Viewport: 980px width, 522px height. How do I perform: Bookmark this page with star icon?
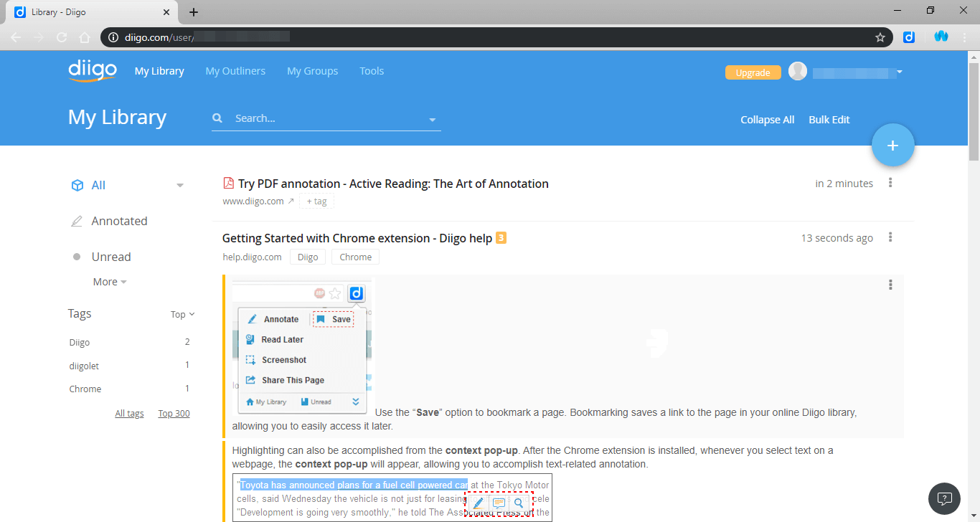tap(880, 37)
